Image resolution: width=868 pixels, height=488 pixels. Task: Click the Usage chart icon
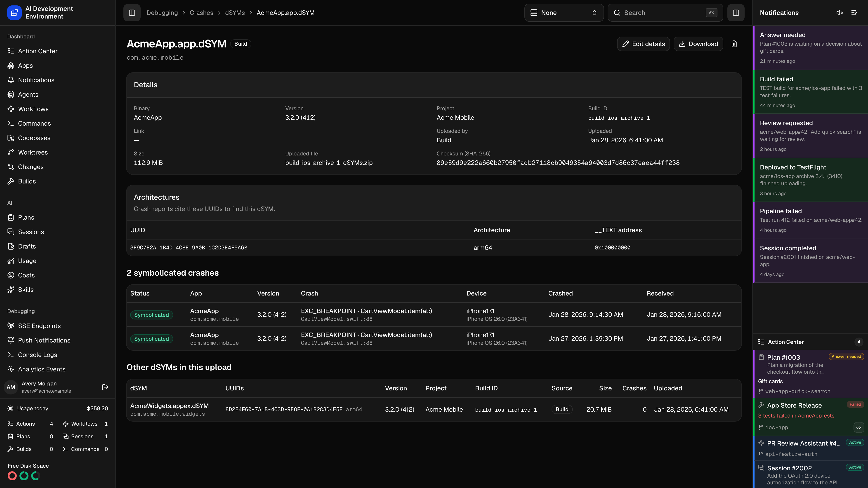coord(11,261)
